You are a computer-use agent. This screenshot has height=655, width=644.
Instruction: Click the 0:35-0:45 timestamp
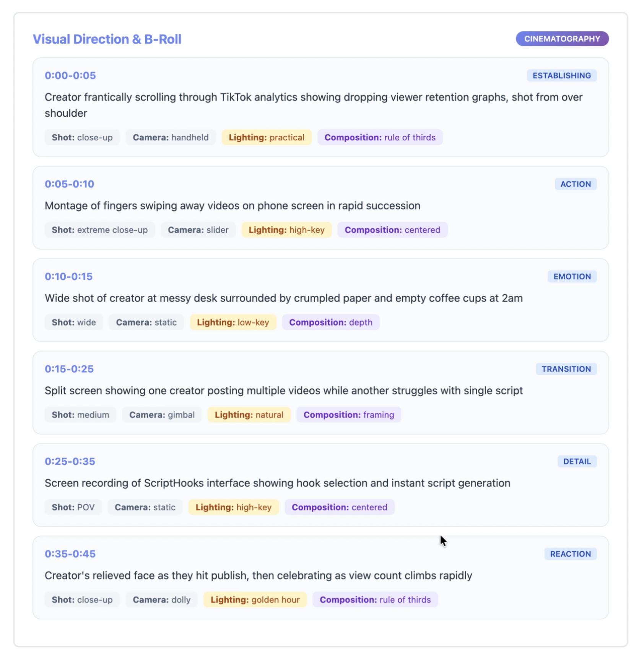70,554
